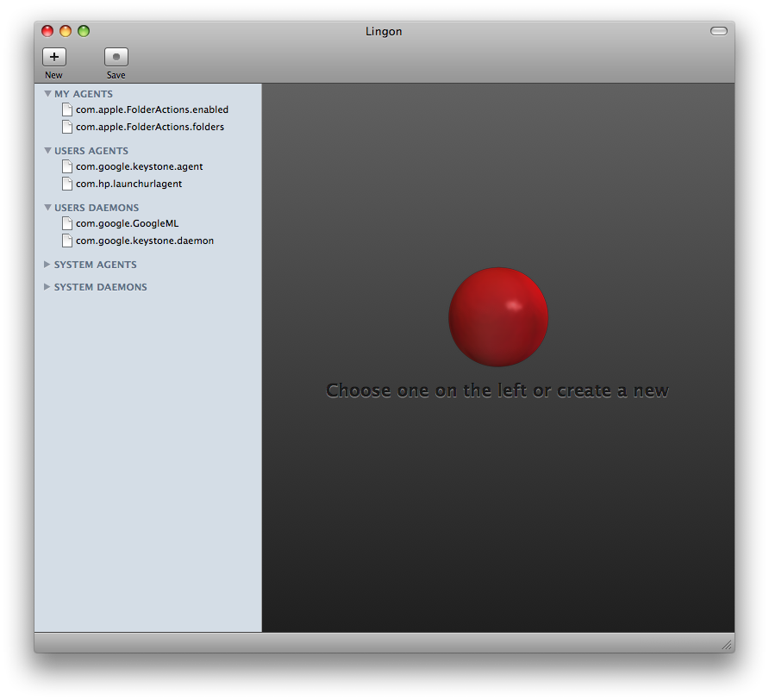Expand the SYSTEM AGENTS section

coord(47,265)
